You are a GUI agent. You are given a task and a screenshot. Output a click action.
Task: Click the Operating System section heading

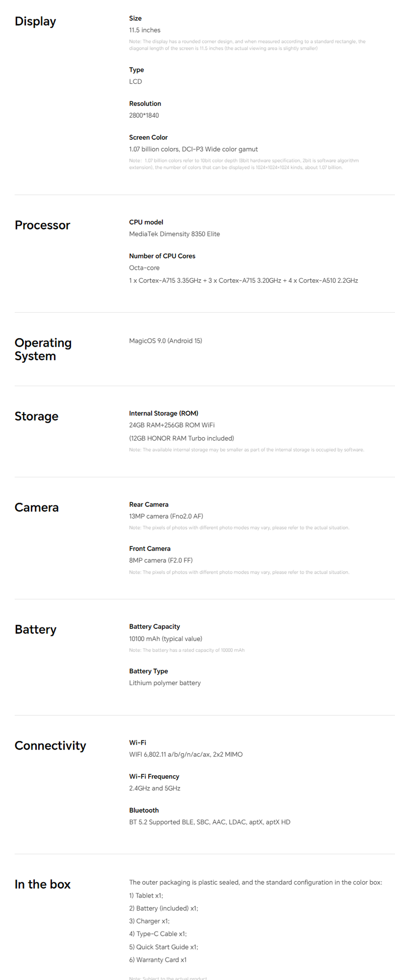(x=43, y=349)
